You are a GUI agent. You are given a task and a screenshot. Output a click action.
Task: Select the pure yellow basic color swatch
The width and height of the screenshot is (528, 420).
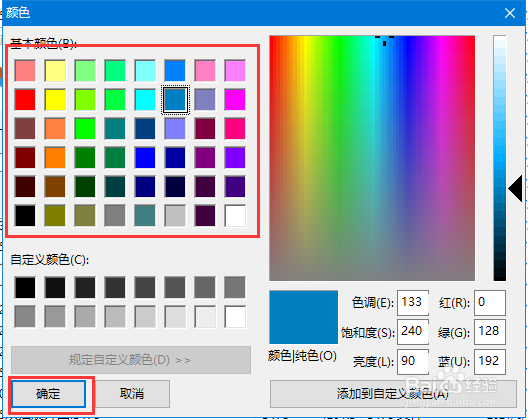tap(55, 100)
